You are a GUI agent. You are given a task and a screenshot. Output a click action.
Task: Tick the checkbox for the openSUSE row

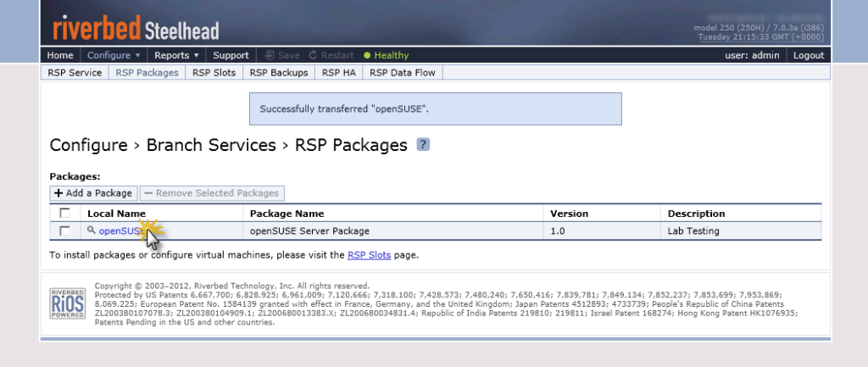tap(64, 231)
